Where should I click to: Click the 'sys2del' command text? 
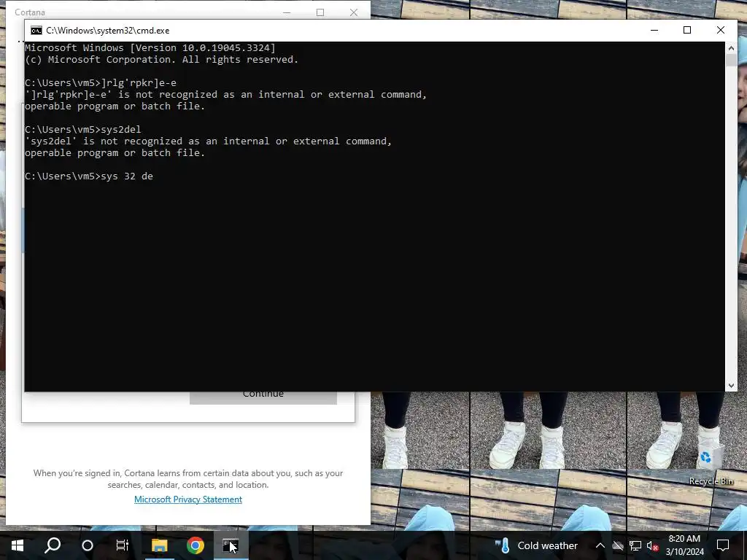[121, 130]
